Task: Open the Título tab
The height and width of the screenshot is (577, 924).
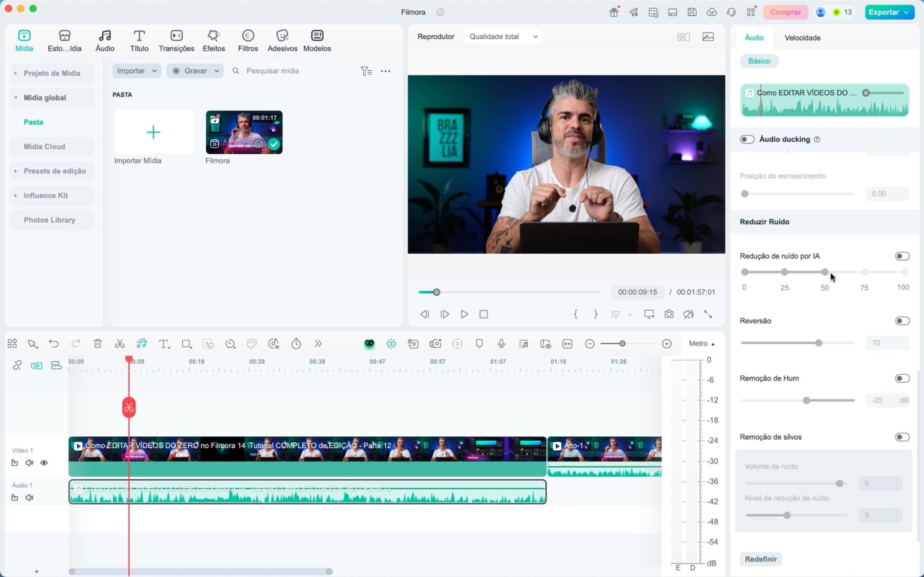Action: coord(139,41)
